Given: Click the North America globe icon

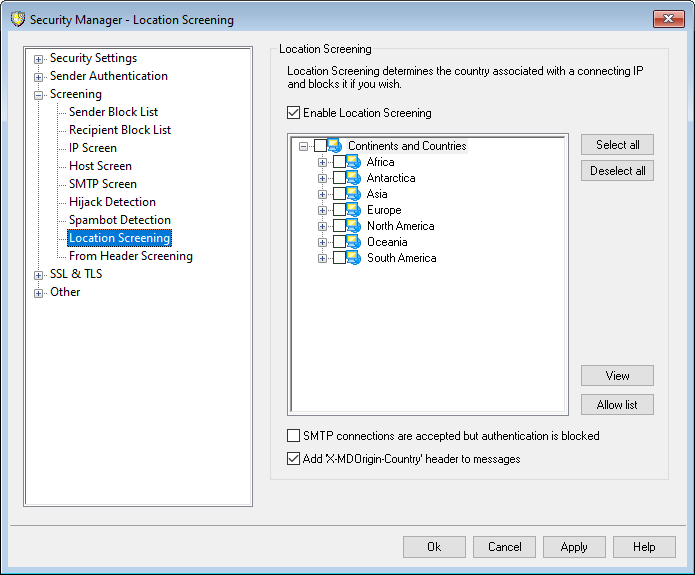Looking at the screenshot, I should click(353, 226).
